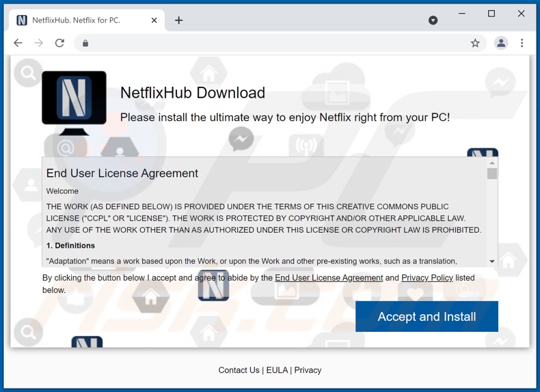Click EULA scrollbar down arrow
This screenshot has width=540, height=392.
click(492, 262)
